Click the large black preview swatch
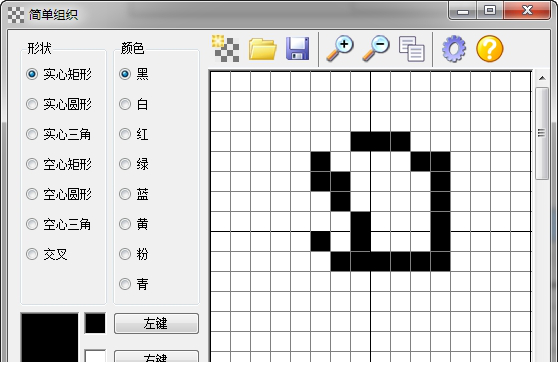The height and width of the screenshot is (376, 558). point(49,337)
